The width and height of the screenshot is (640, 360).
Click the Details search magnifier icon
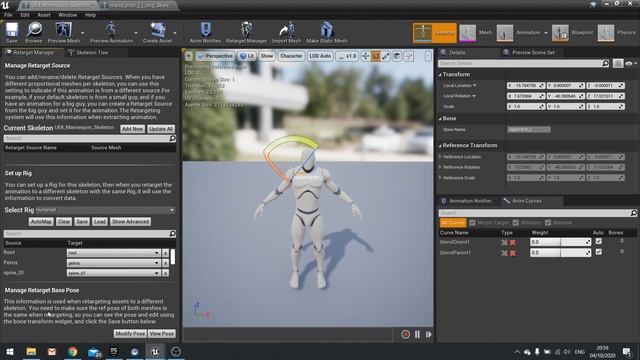pyautogui.click(x=605, y=63)
